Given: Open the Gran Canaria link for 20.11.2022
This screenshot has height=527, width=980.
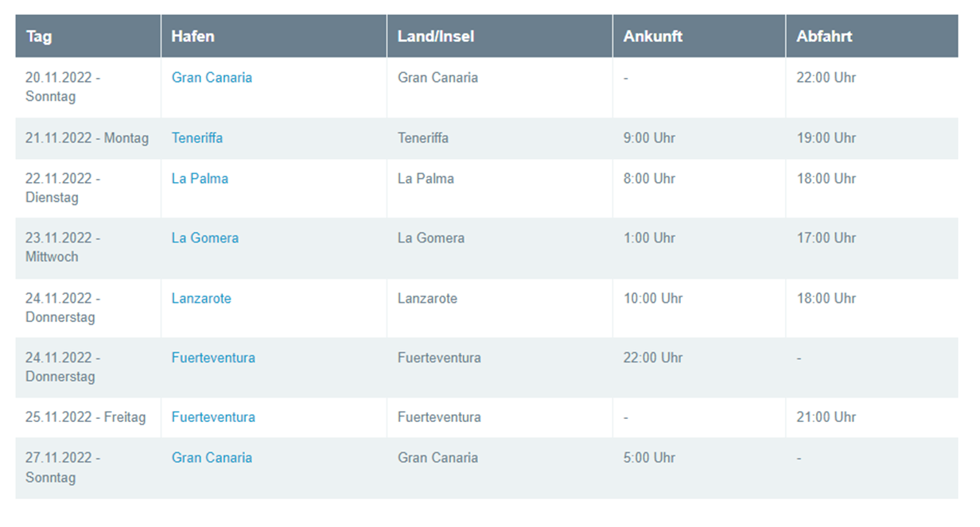Looking at the screenshot, I should (212, 78).
